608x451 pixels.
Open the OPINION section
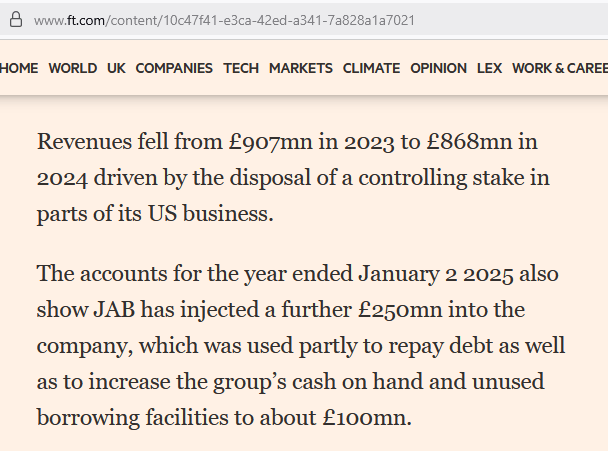point(438,68)
